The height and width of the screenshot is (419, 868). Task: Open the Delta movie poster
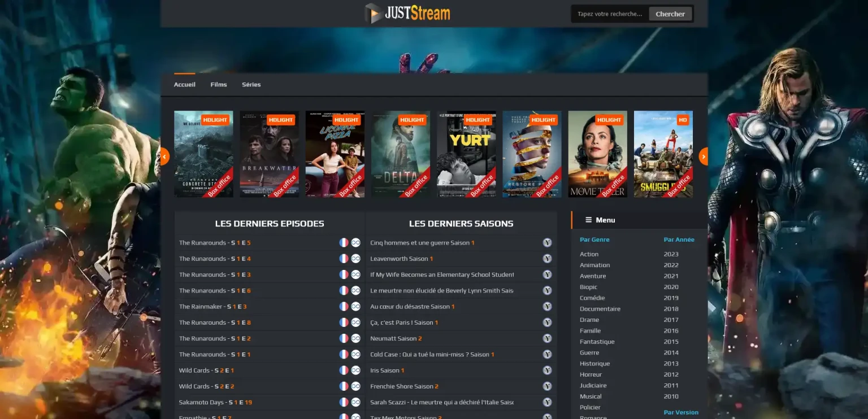(x=401, y=154)
